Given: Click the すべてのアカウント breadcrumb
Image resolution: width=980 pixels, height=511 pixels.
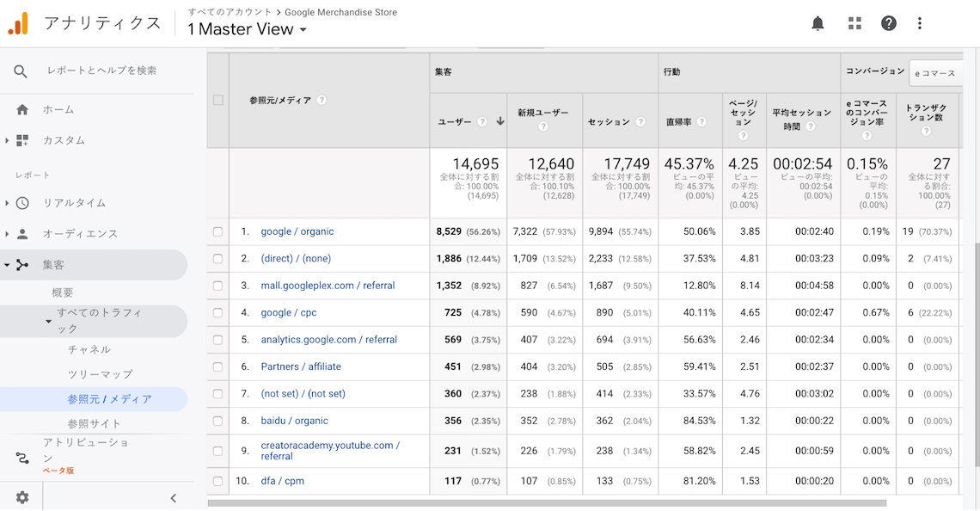Looking at the screenshot, I should 230,12.
